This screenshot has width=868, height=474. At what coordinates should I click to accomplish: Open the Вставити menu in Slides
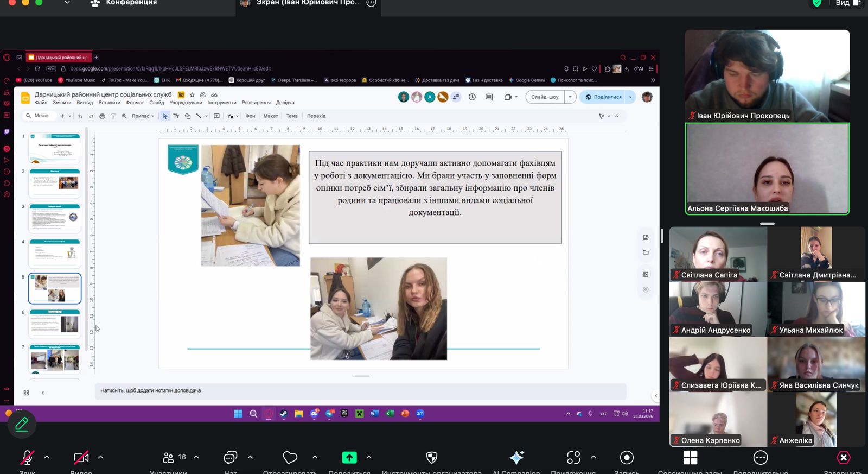coord(109,103)
